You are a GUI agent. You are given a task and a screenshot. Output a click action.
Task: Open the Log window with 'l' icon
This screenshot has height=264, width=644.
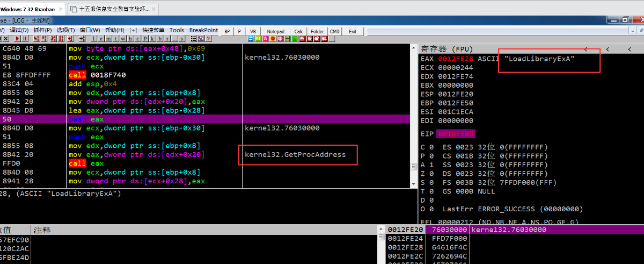click(x=93, y=39)
